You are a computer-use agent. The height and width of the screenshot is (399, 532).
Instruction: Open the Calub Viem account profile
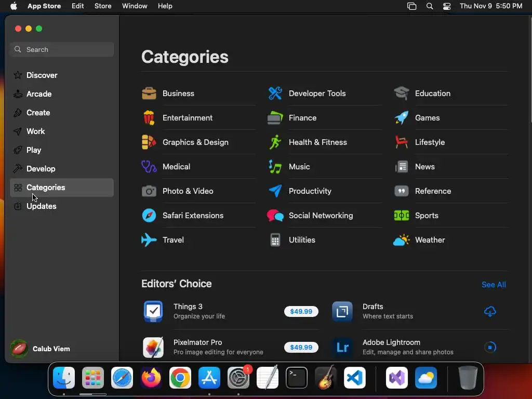pyautogui.click(x=41, y=349)
